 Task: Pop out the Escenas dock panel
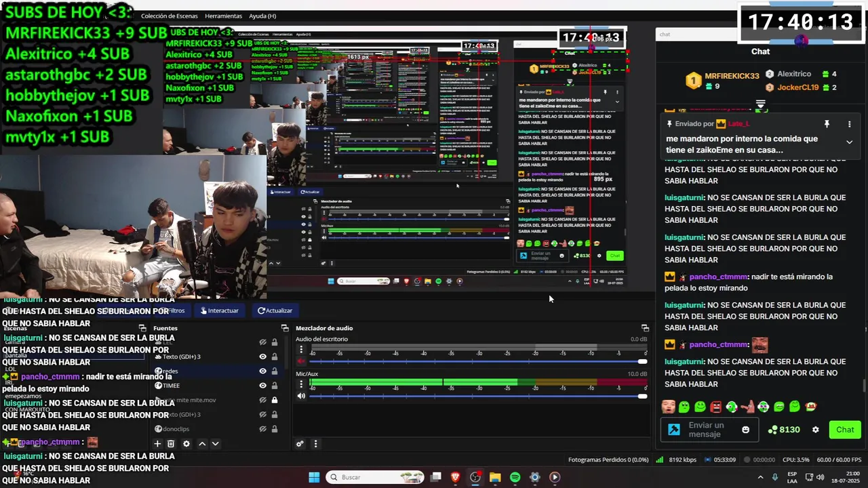pos(142,328)
